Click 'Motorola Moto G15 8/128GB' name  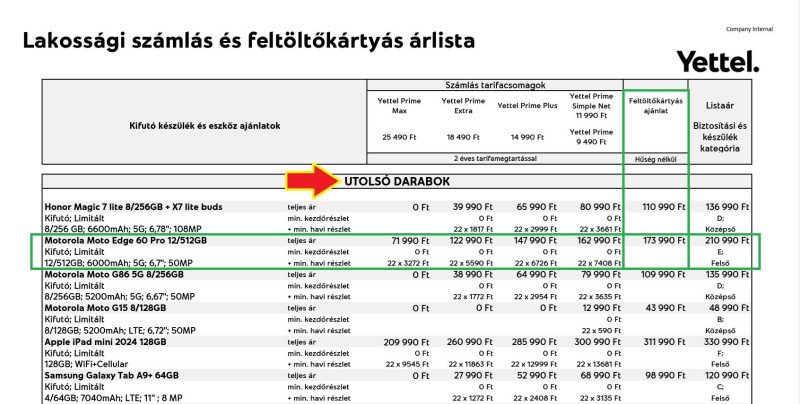point(105,308)
